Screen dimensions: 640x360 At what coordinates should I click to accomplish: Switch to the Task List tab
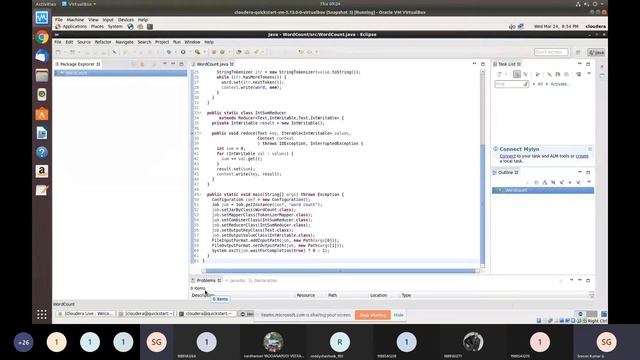[507, 64]
